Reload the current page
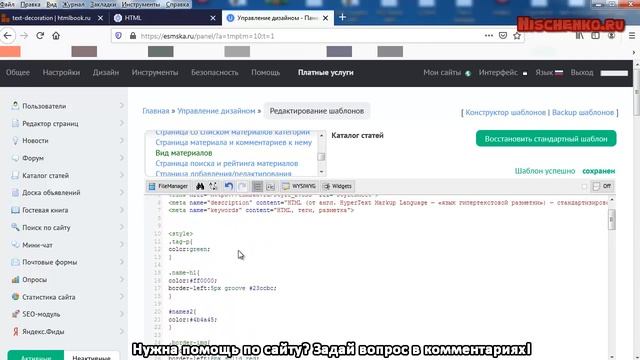This screenshot has height=360, width=640. [40, 36]
